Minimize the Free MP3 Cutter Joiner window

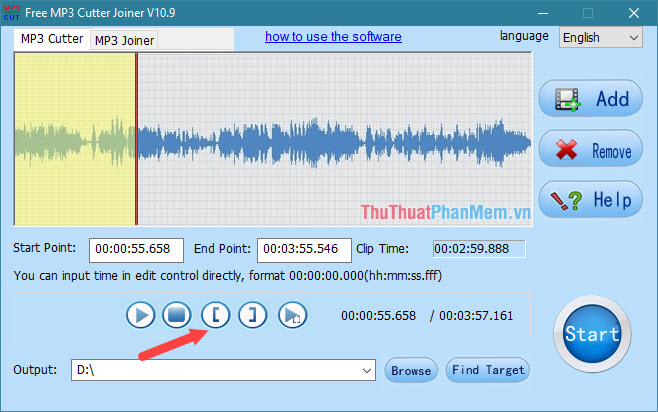[543, 13]
